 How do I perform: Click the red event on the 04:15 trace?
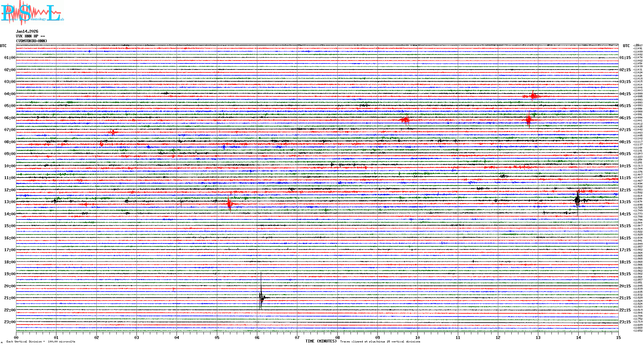pos(533,96)
